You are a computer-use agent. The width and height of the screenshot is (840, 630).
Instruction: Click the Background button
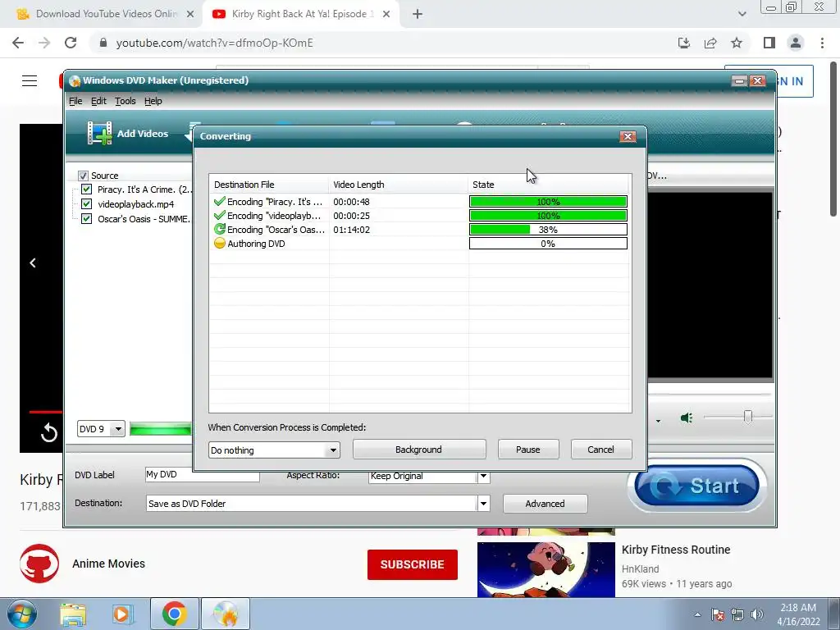419,450
